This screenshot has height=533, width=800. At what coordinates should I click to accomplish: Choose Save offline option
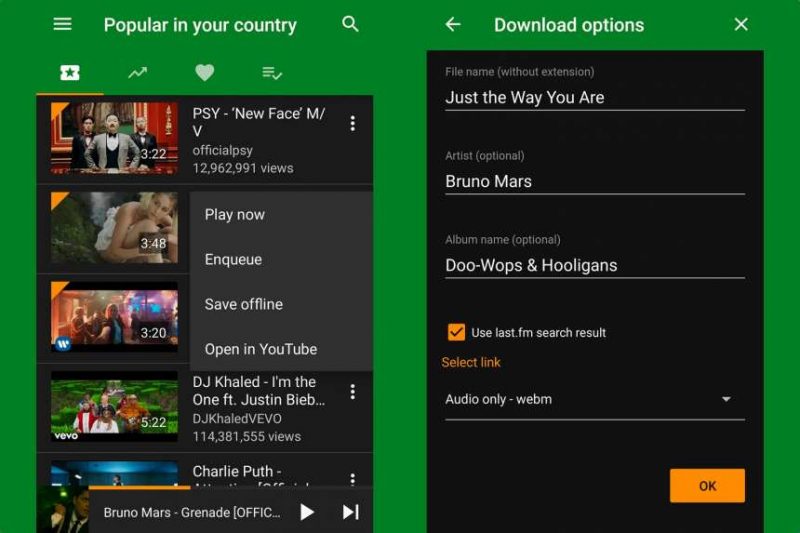coord(244,304)
